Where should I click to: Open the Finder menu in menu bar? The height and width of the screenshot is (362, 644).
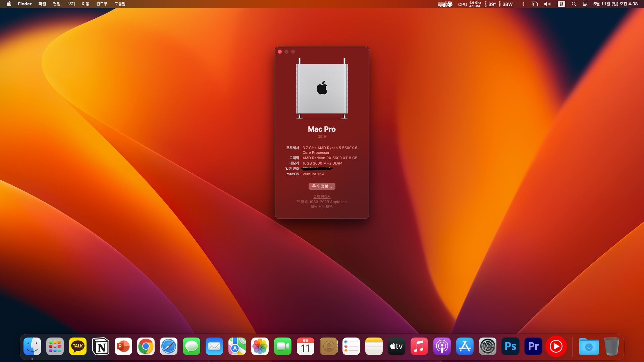click(x=25, y=4)
